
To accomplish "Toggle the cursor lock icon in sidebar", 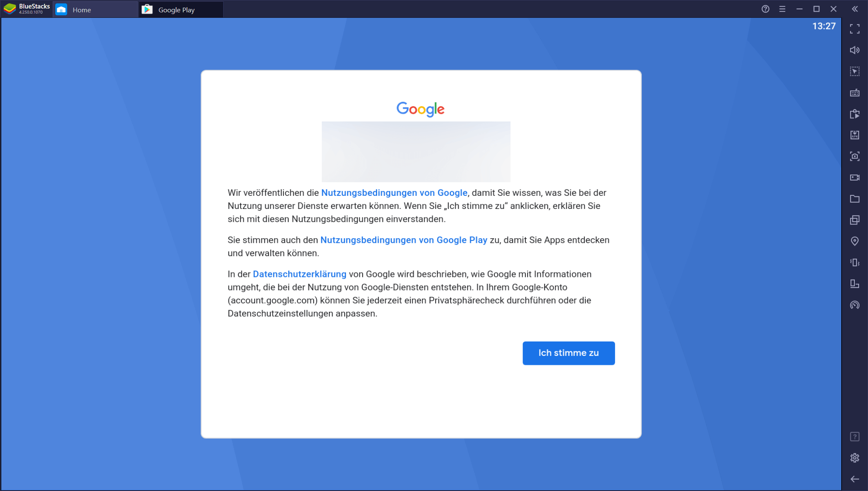I will [854, 71].
